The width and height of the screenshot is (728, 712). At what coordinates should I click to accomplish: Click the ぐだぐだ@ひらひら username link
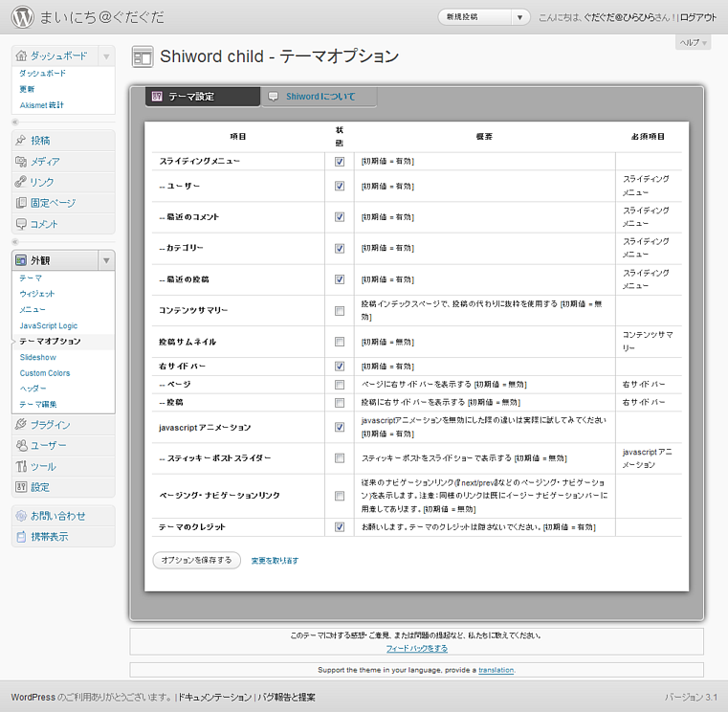pos(619,17)
